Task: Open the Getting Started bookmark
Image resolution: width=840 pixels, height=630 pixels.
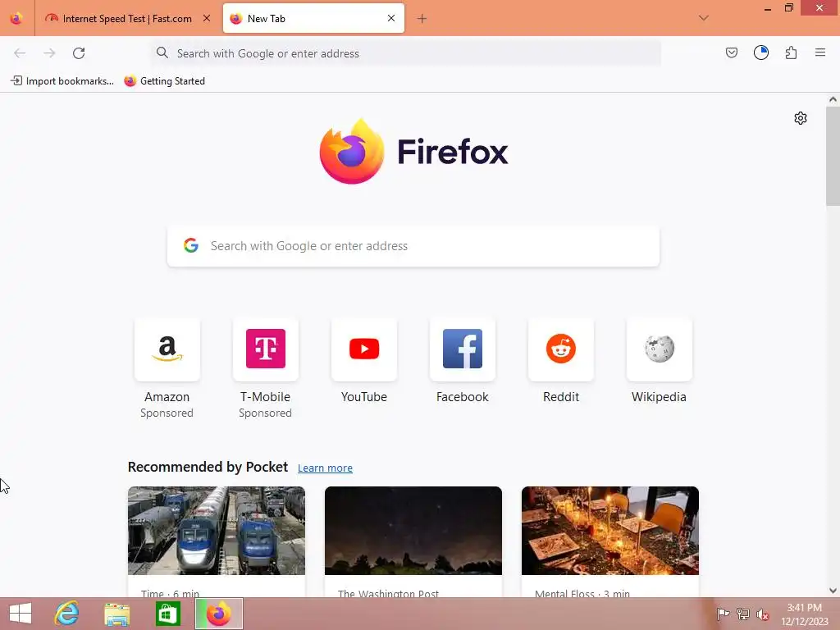Action: (x=164, y=81)
